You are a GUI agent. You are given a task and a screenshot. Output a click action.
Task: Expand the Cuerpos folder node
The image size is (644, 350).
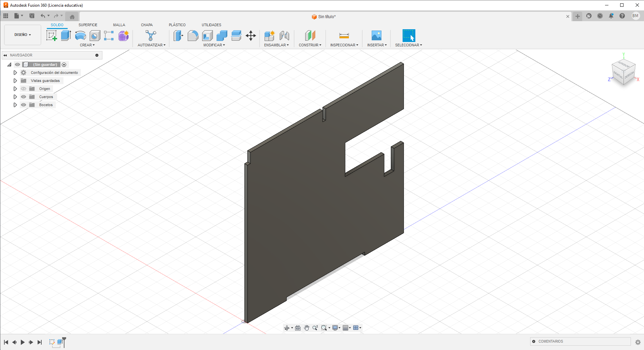(x=15, y=97)
